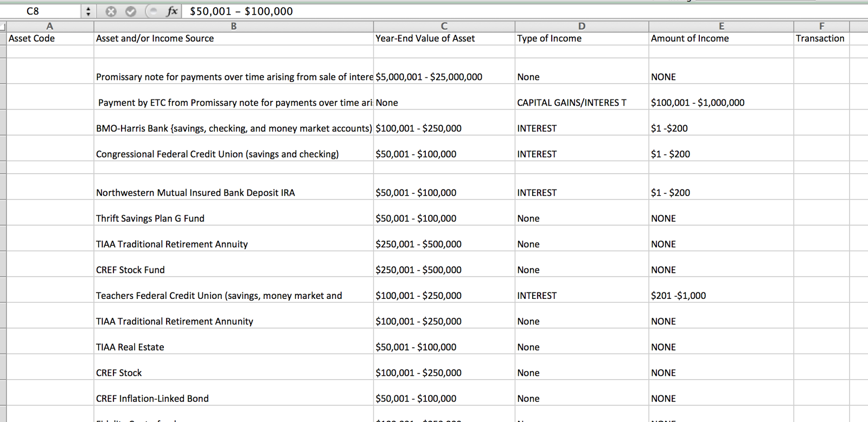Select the '$5,000,001 - $25,000,000' value cell
Image resolution: width=868 pixels, height=422 pixels.
pos(444,71)
